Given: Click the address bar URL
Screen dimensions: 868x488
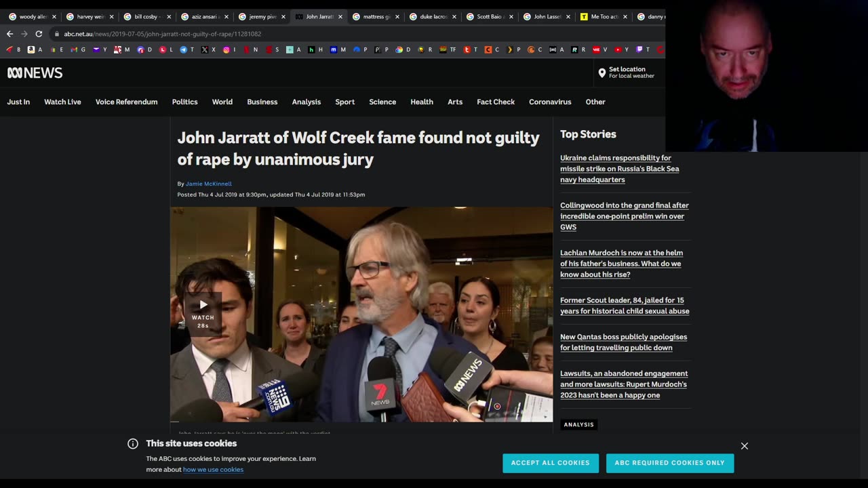Looking at the screenshot, I should click(163, 34).
